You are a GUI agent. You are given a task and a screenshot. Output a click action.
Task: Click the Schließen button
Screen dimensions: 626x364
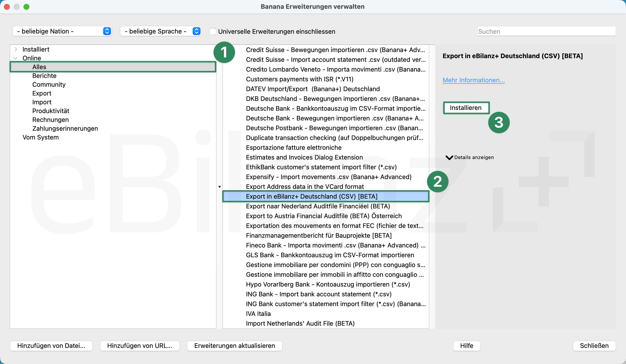(x=594, y=346)
